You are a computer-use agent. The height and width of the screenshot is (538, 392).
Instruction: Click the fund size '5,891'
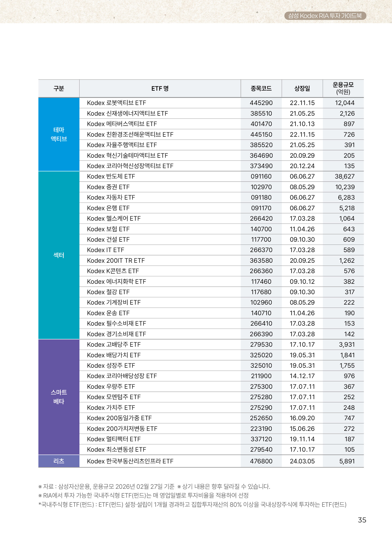[347, 461]
